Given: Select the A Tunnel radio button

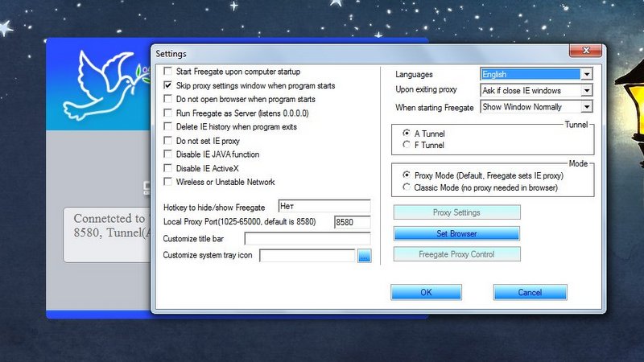Looking at the screenshot, I should [407, 133].
